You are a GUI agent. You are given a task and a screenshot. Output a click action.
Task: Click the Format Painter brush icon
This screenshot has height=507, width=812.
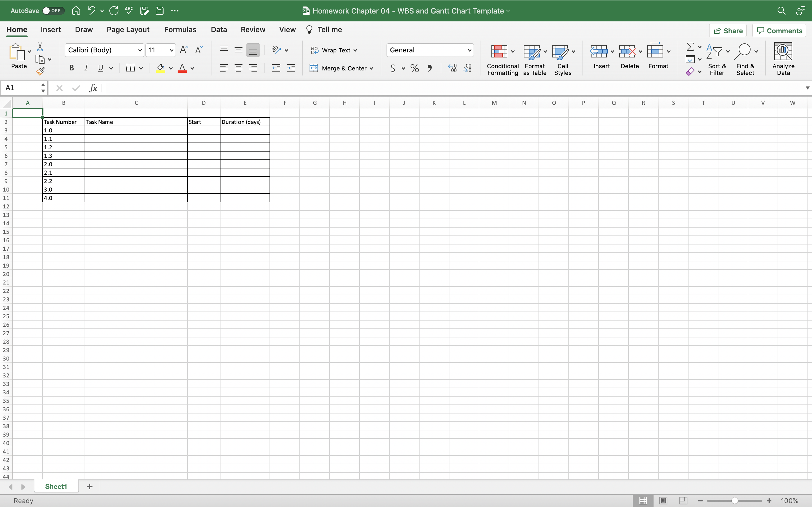coord(40,71)
